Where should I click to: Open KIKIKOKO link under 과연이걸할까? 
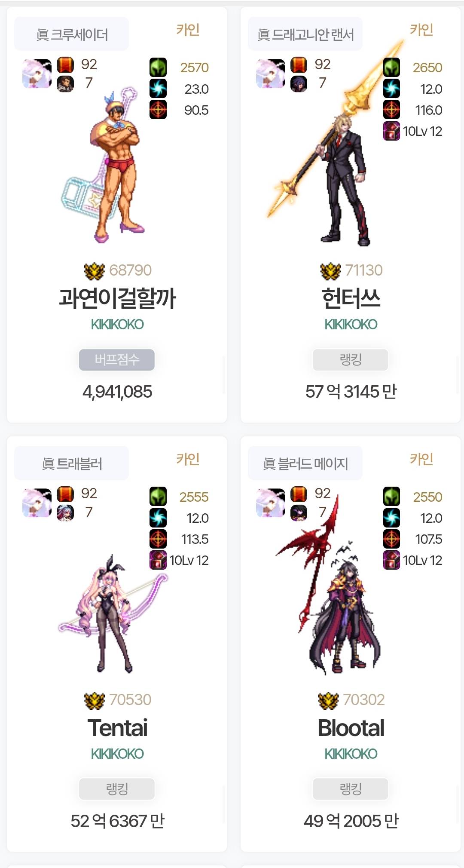[117, 324]
